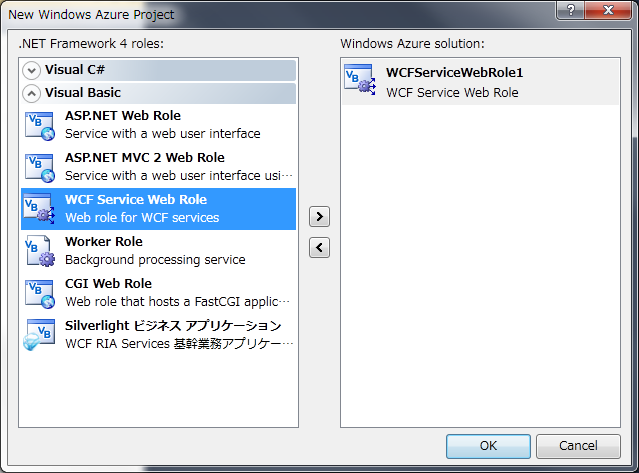Click the Visual Basic header label
The image size is (639, 473).
coord(83,92)
